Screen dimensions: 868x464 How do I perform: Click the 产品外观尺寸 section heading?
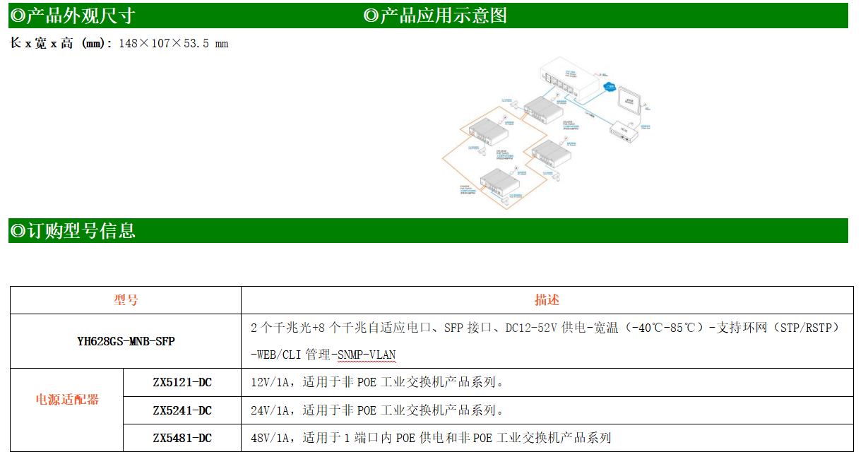72,16
